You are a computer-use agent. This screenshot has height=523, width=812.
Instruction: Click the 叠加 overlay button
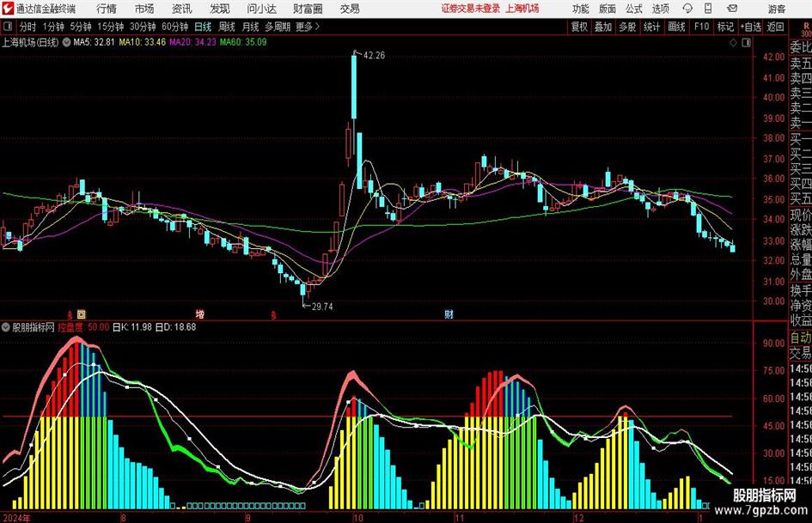603,27
